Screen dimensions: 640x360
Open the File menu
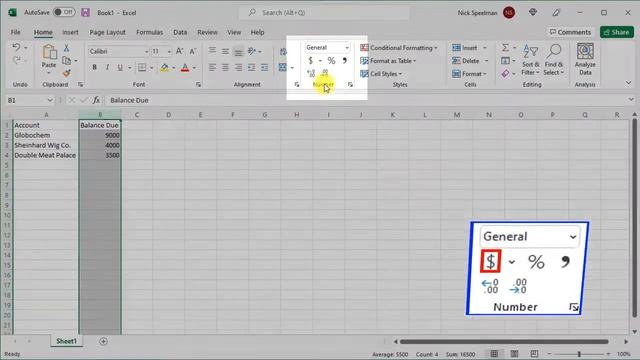(x=16, y=32)
